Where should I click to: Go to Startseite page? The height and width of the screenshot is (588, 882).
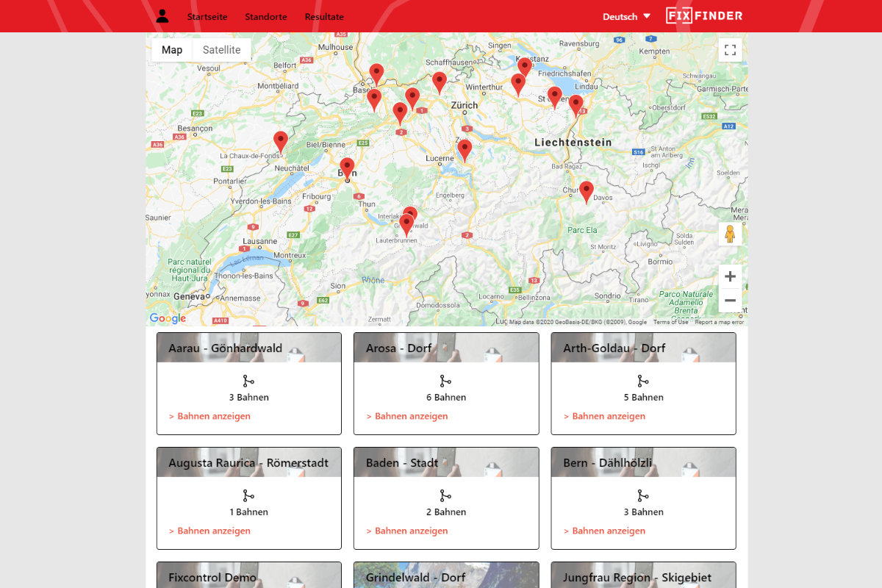point(207,17)
